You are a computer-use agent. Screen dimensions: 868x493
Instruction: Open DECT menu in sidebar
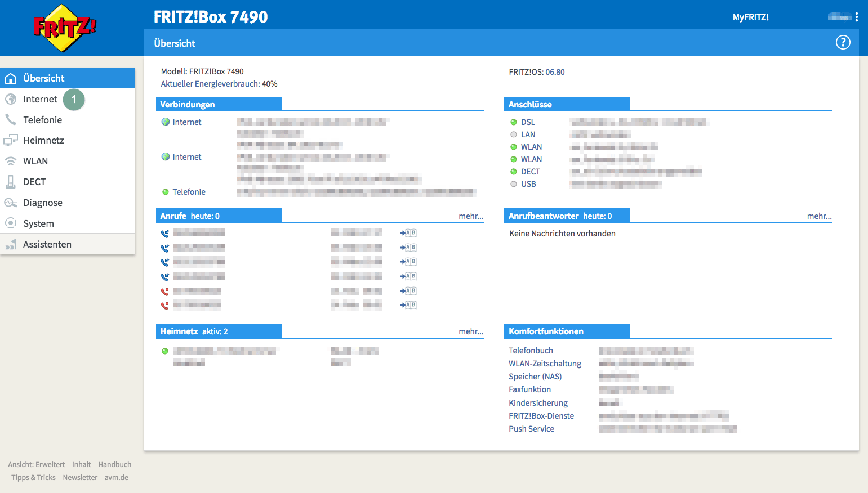[x=34, y=182]
